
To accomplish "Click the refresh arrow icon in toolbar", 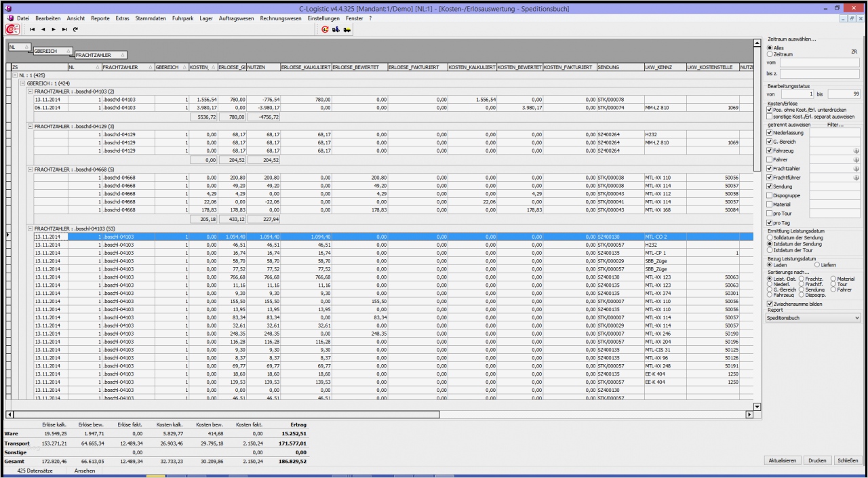I will click(x=76, y=30).
